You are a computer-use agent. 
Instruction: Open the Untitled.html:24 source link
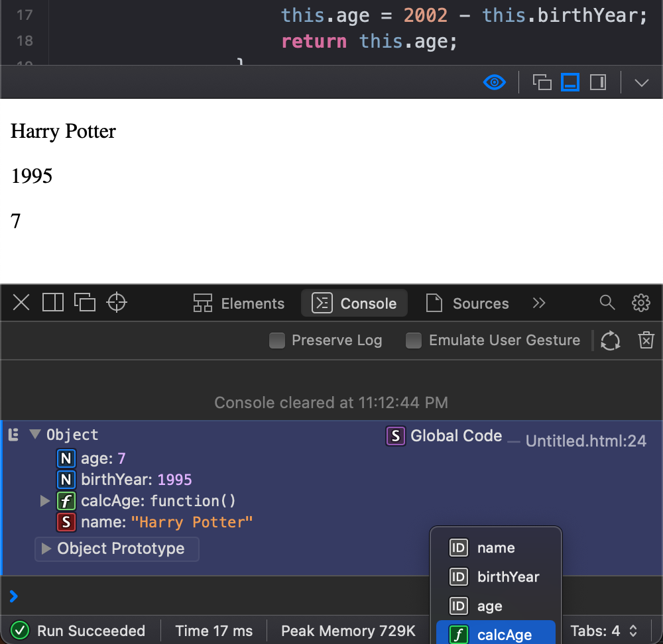585,441
